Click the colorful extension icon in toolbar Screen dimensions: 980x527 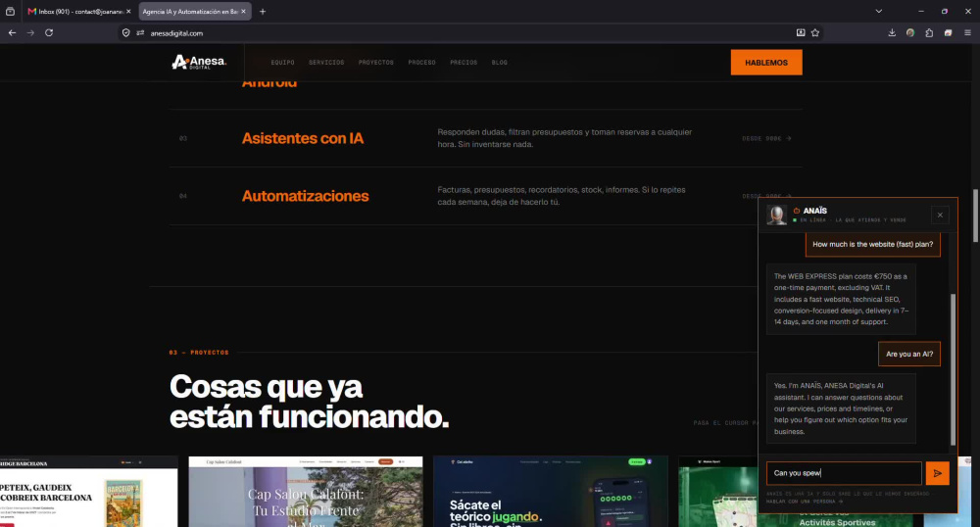click(948, 33)
